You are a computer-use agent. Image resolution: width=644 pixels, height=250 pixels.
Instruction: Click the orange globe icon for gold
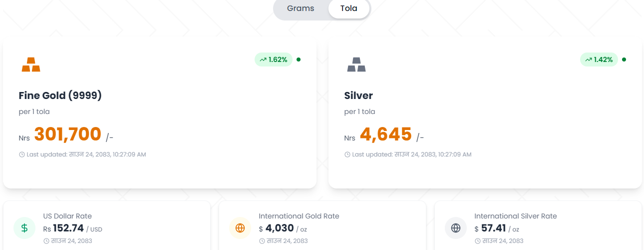[x=240, y=228]
